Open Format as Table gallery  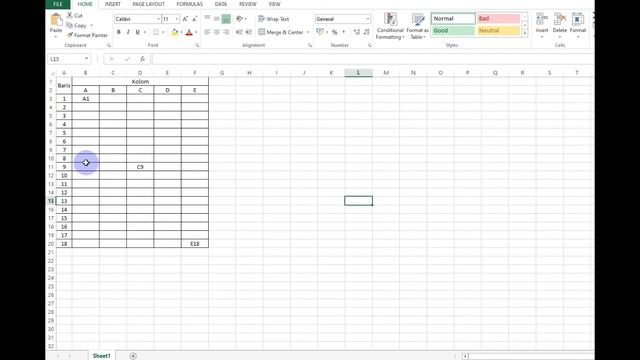click(x=418, y=26)
